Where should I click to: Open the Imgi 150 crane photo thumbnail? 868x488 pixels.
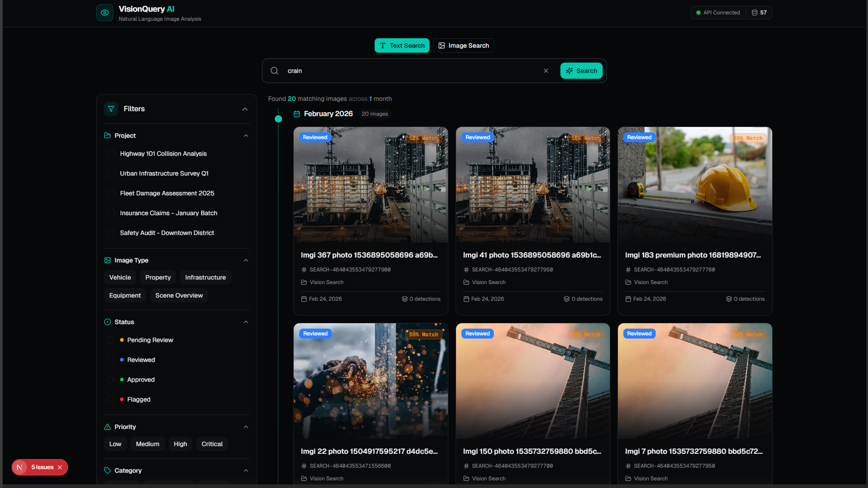click(x=532, y=380)
